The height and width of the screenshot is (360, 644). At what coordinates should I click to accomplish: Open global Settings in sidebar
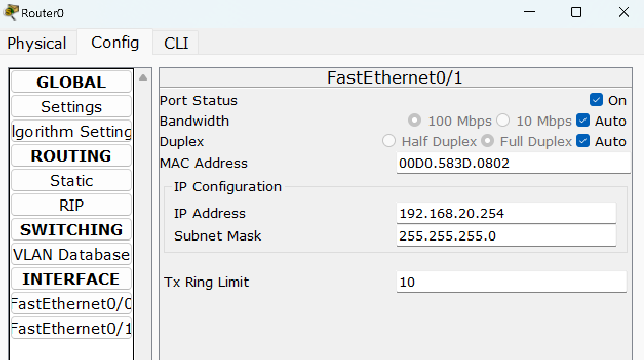(71, 107)
